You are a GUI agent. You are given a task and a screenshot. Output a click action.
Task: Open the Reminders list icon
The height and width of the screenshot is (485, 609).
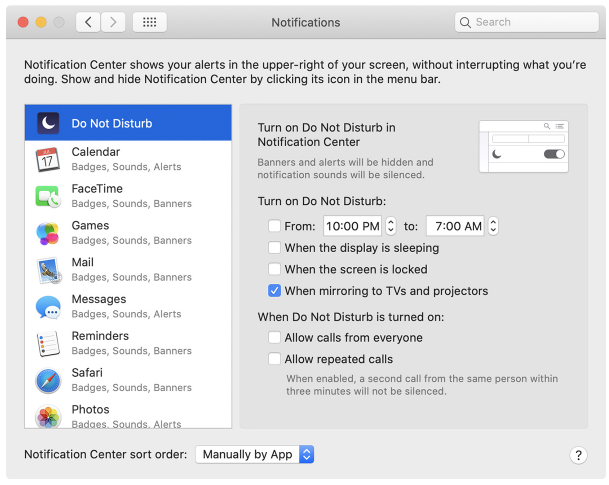pos(48,344)
